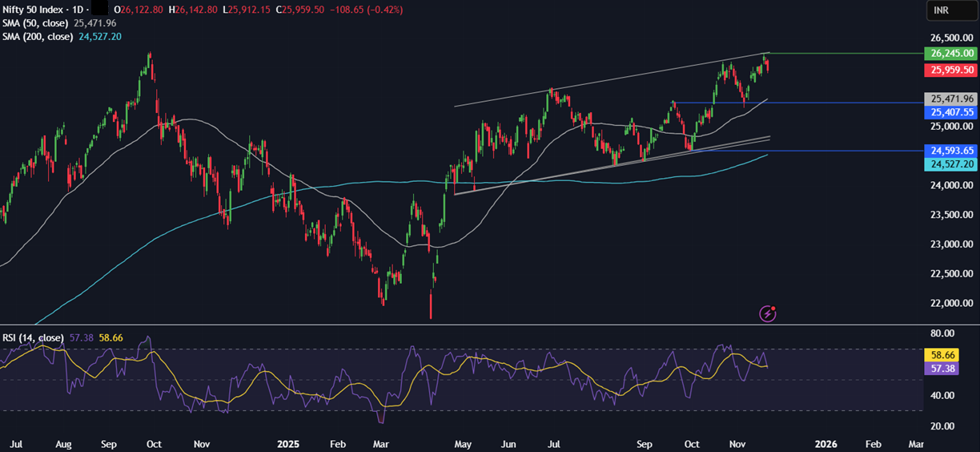The width and height of the screenshot is (980, 452).
Task: Click the Nifty 50 Index symbol title
Action: pos(33,10)
